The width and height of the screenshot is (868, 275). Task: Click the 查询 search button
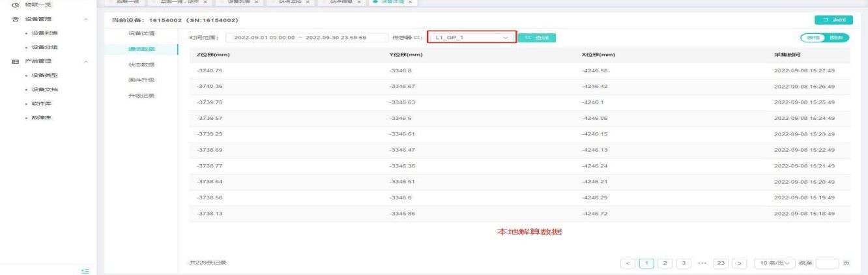[x=537, y=38]
